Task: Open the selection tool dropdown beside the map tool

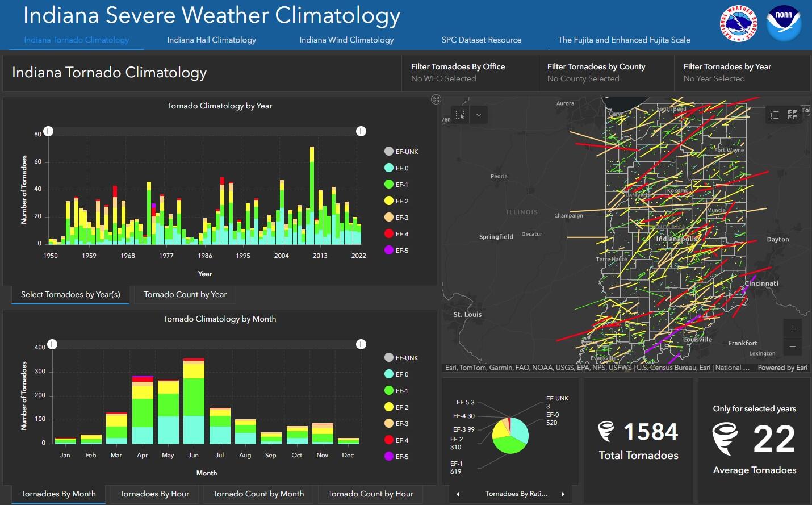Action: point(479,114)
